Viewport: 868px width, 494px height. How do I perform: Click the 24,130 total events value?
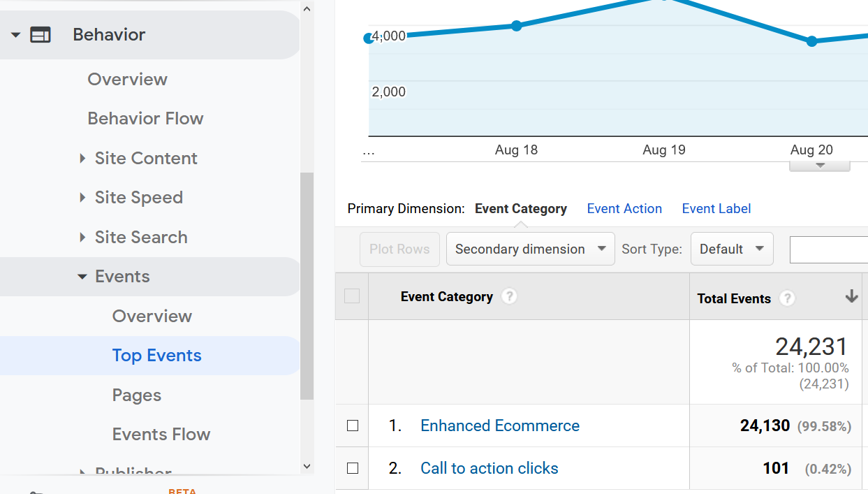click(x=765, y=426)
